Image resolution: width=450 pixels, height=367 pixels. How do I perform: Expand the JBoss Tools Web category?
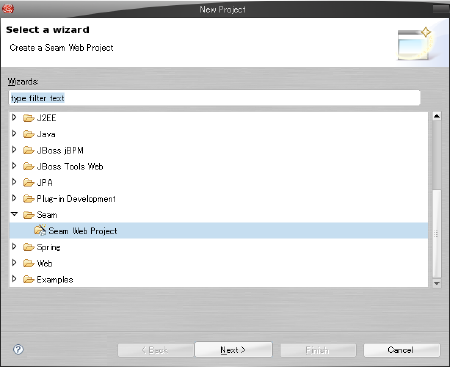pyautogui.click(x=14, y=166)
